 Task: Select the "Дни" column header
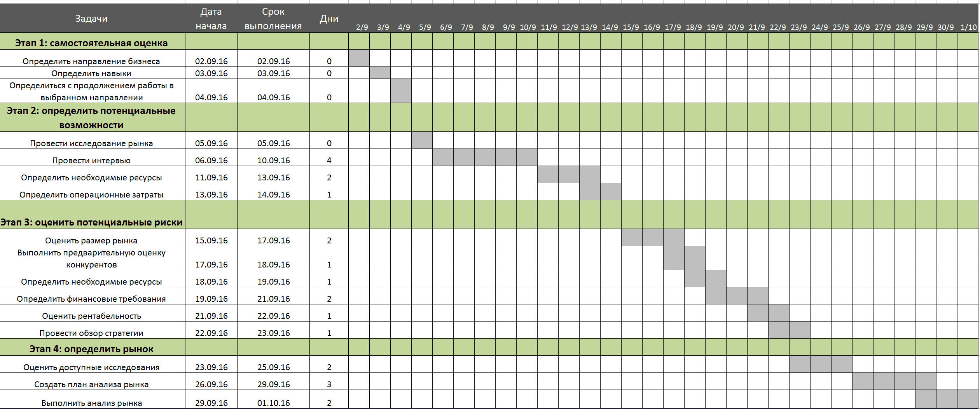[329, 19]
